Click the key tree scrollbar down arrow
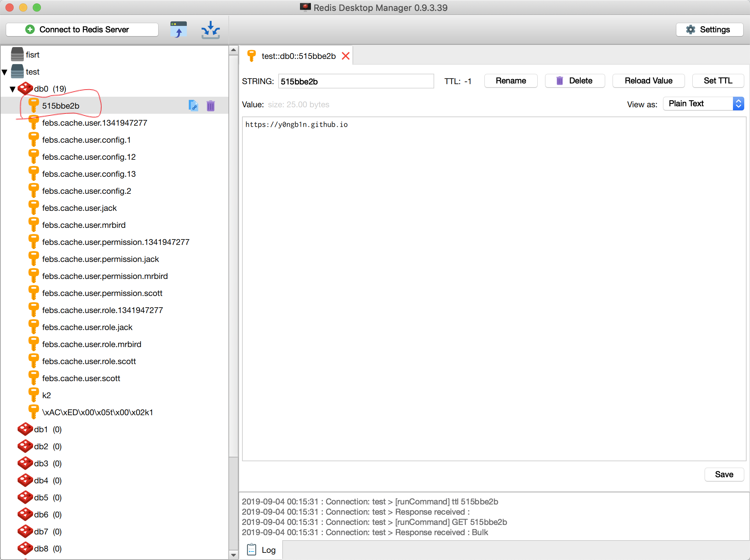The height and width of the screenshot is (560, 750). [233, 555]
